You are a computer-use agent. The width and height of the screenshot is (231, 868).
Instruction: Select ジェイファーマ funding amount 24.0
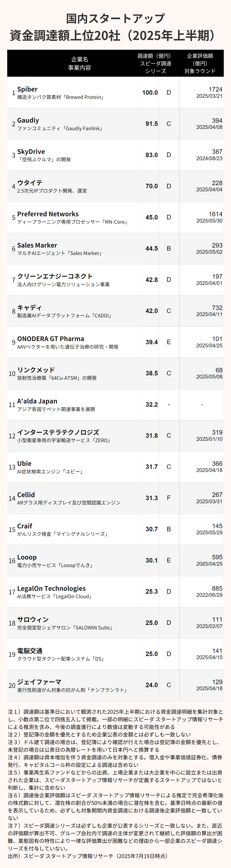pyautogui.click(x=152, y=685)
